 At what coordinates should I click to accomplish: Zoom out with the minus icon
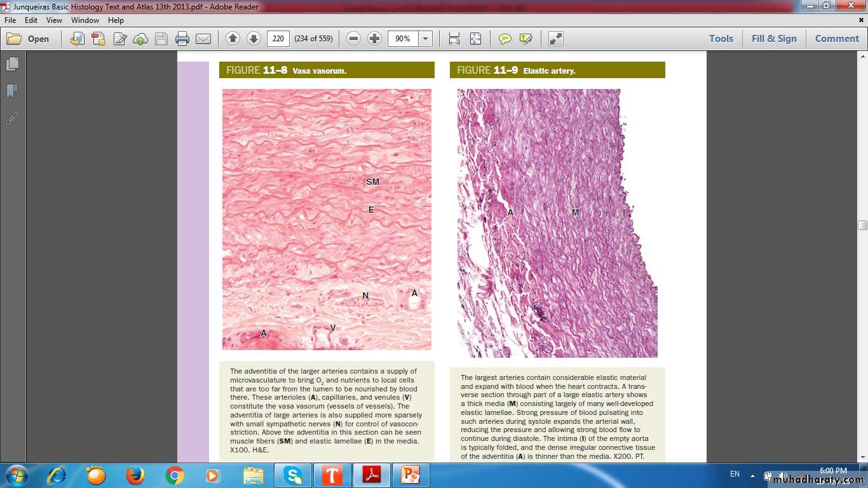(x=354, y=39)
